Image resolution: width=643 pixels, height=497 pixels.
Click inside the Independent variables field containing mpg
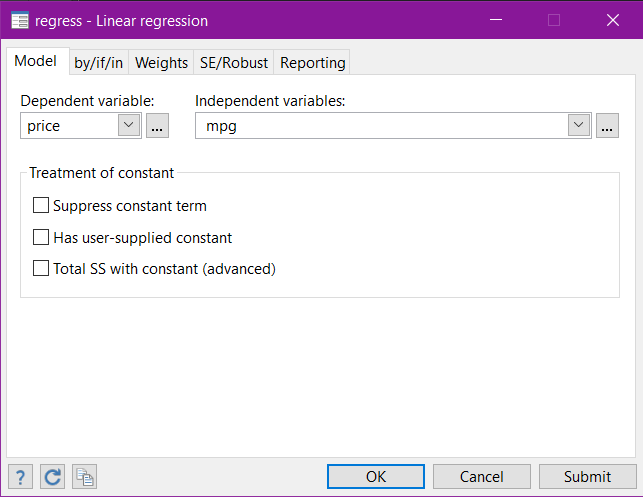click(380, 126)
